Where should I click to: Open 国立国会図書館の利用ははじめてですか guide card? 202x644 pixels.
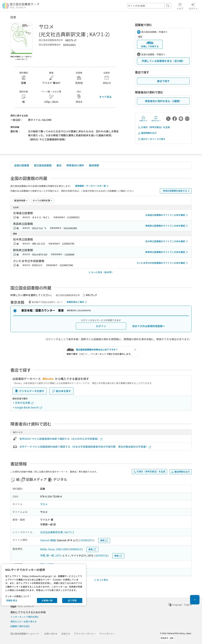pyautogui.click(x=101, y=352)
